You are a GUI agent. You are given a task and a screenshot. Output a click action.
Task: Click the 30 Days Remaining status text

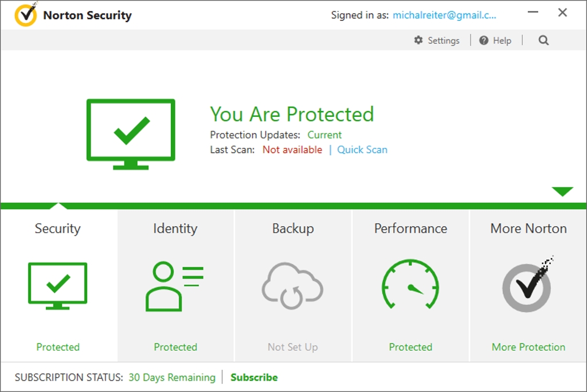pyautogui.click(x=172, y=377)
